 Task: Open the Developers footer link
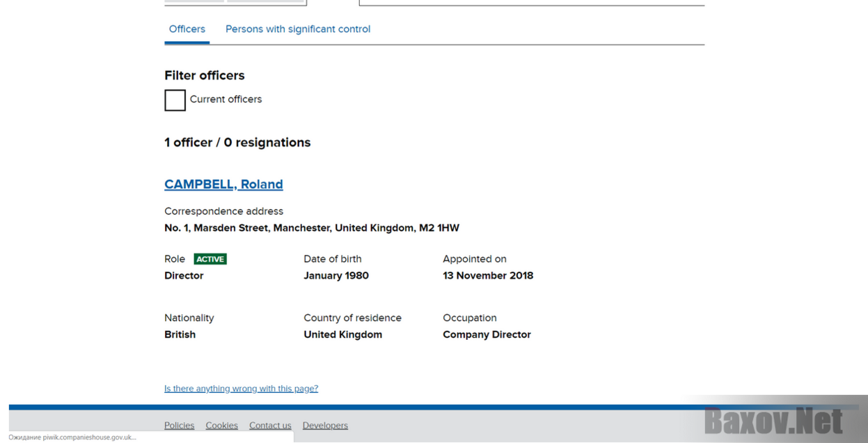tap(325, 426)
